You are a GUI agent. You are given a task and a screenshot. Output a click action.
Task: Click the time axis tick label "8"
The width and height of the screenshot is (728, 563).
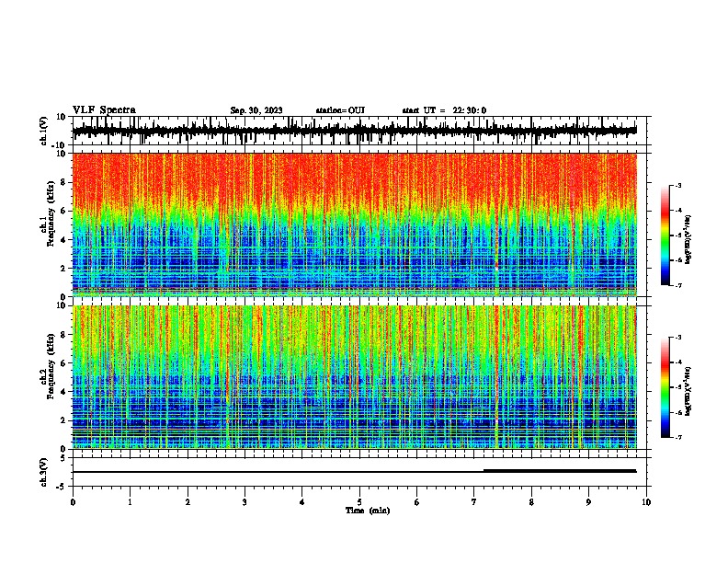tap(531, 502)
